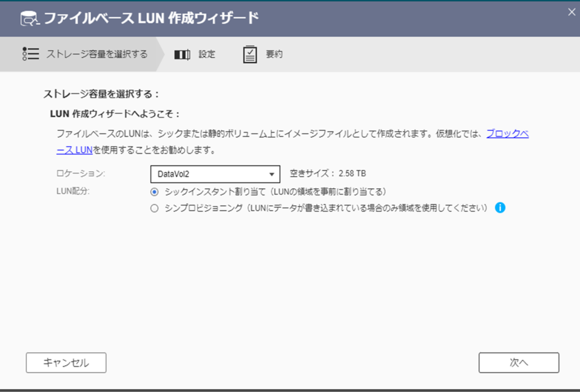Image resolution: width=580 pixels, height=392 pixels.
Task: Proceed with the 次へ button
Action: click(518, 363)
